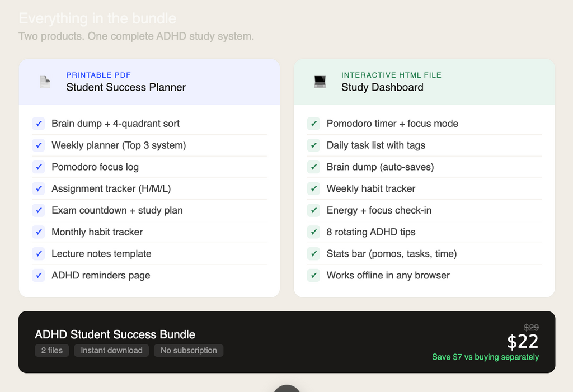Screen dimensions: 573x392
Task: Click green checkmark next to Pomodoro timer + focus mode
Action: (x=313, y=124)
